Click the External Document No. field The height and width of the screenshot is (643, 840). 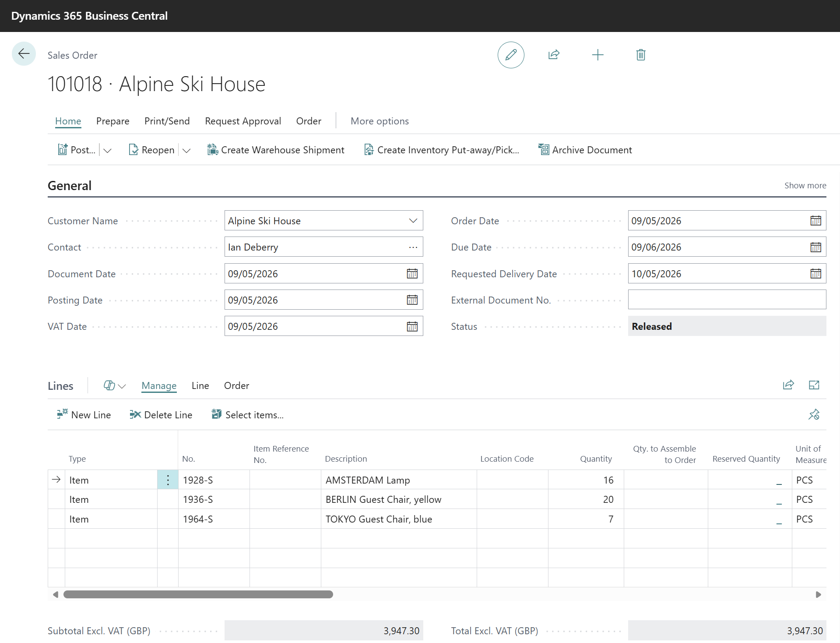(727, 300)
